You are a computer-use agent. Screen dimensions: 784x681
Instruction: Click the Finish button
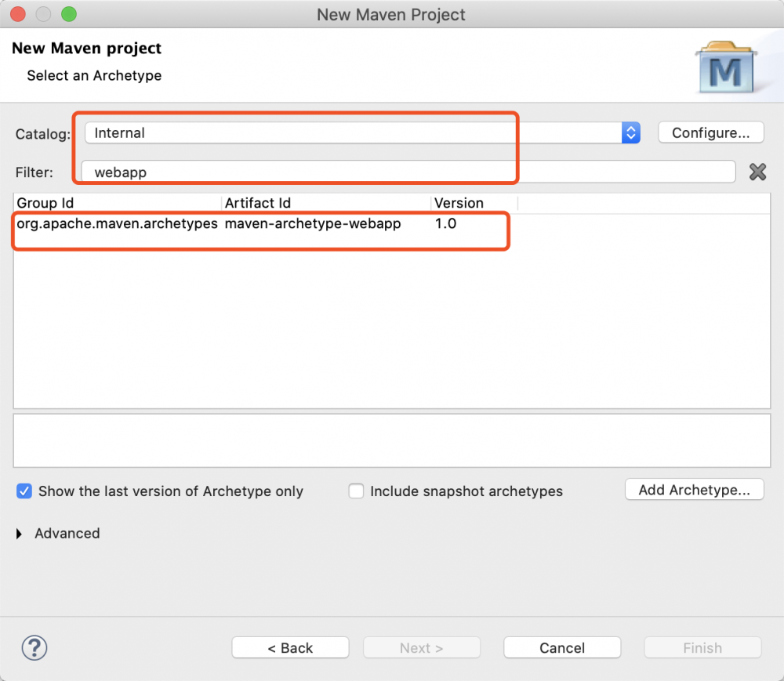[702, 648]
